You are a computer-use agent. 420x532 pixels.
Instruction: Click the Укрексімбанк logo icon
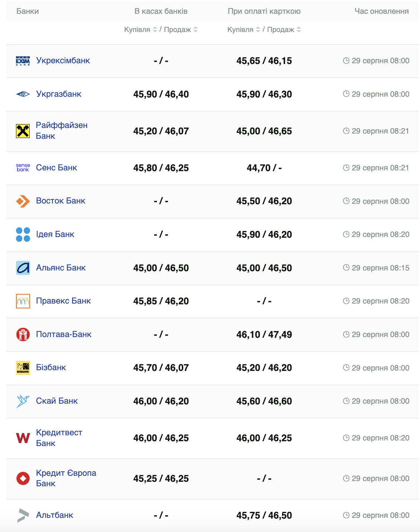click(23, 61)
